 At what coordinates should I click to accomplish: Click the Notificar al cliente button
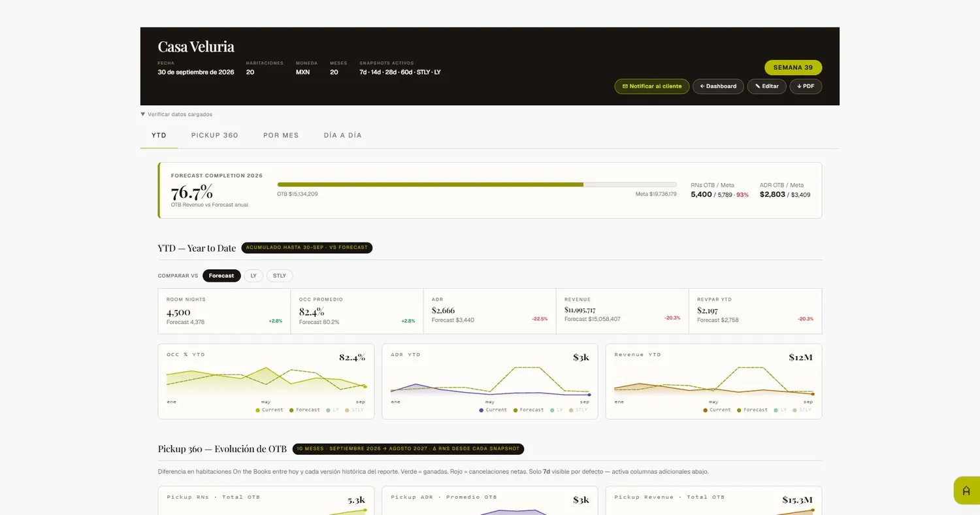pyautogui.click(x=651, y=86)
